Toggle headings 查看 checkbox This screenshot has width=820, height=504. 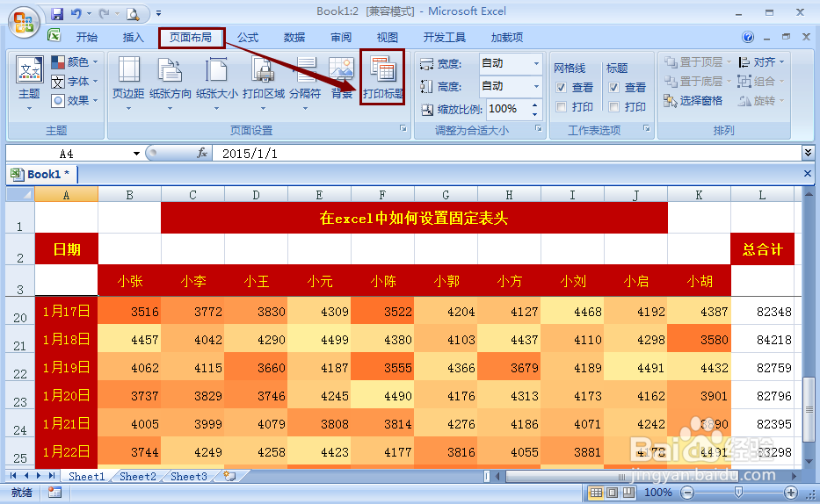point(614,87)
